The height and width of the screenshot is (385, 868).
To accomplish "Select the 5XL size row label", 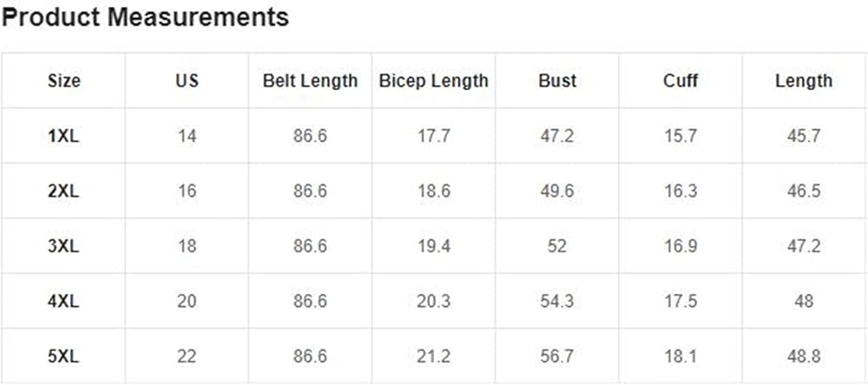I will (63, 356).
